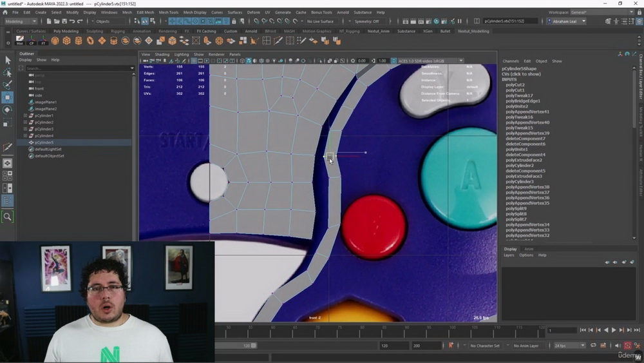The height and width of the screenshot is (363, 644).
Task: Switch to the Poly Modeling shelf tab
Action: coord(66,31)
